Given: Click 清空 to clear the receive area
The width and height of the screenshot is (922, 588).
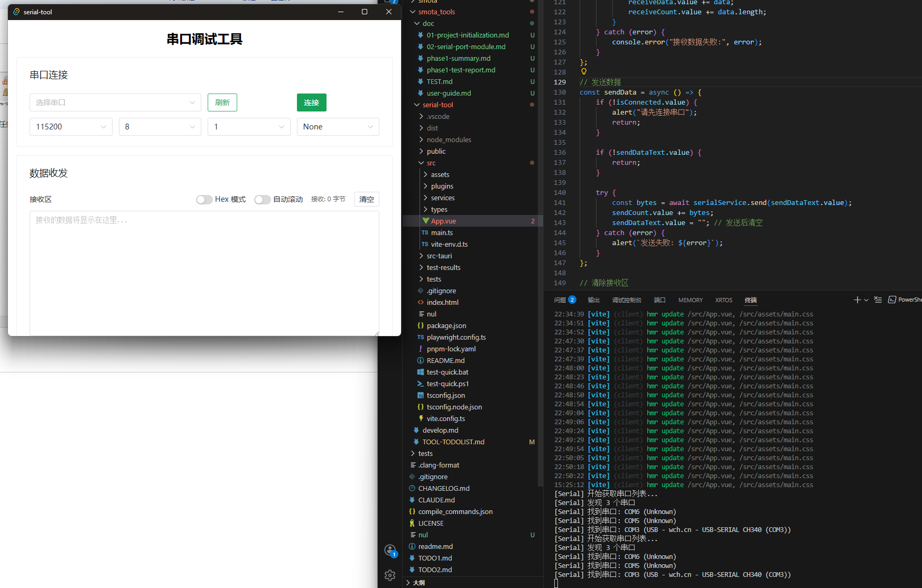Looking at the screenshot, I should [366, 199].
